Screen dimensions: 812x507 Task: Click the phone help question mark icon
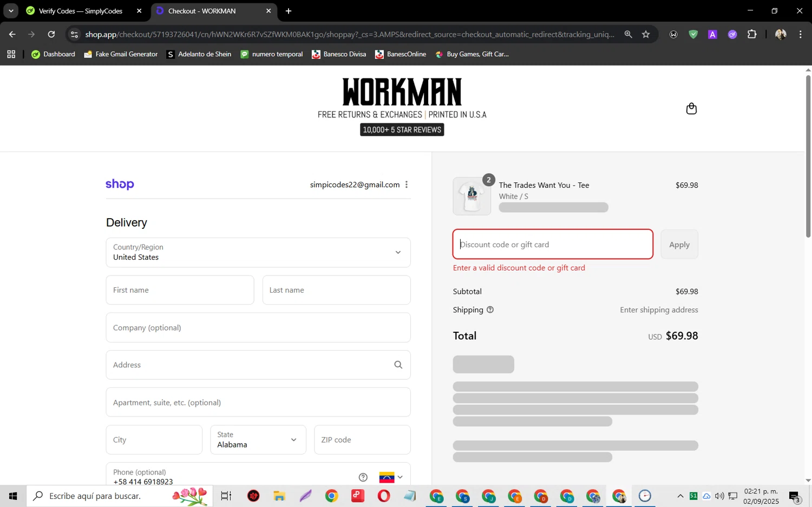click(363, 477)
